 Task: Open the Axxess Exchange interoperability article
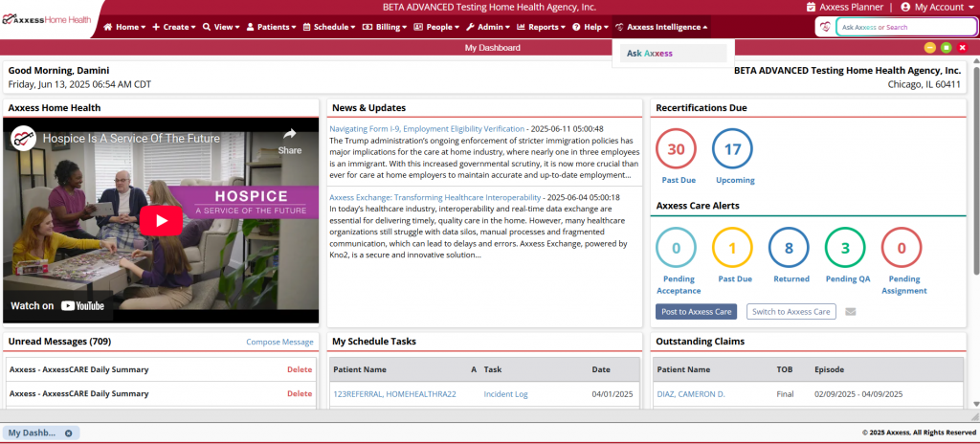(x=435, y=197)
